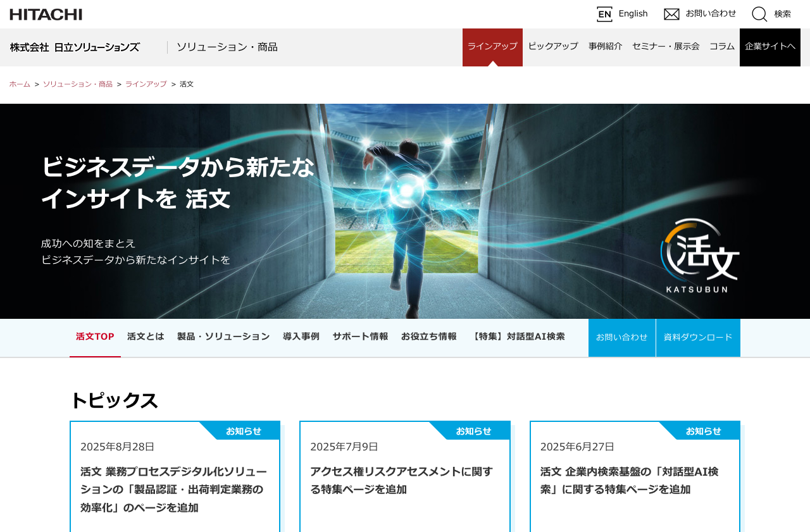Click the 企業サイトへ button
This screenshot has height=532, width=810.
770,46
